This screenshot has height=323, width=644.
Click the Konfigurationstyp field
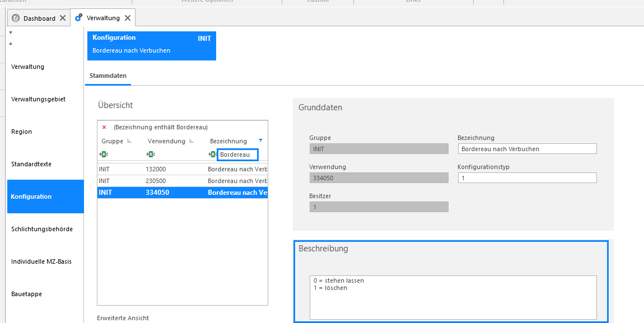tap(527, 177)
